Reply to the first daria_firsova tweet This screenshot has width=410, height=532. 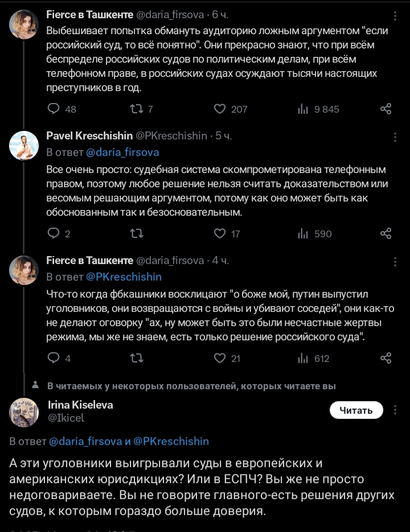tap(54, 109)
